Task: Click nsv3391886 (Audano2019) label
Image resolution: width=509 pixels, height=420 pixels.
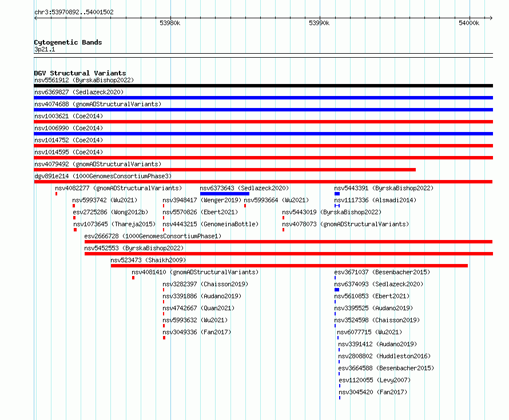Action: tap(202, 296)
